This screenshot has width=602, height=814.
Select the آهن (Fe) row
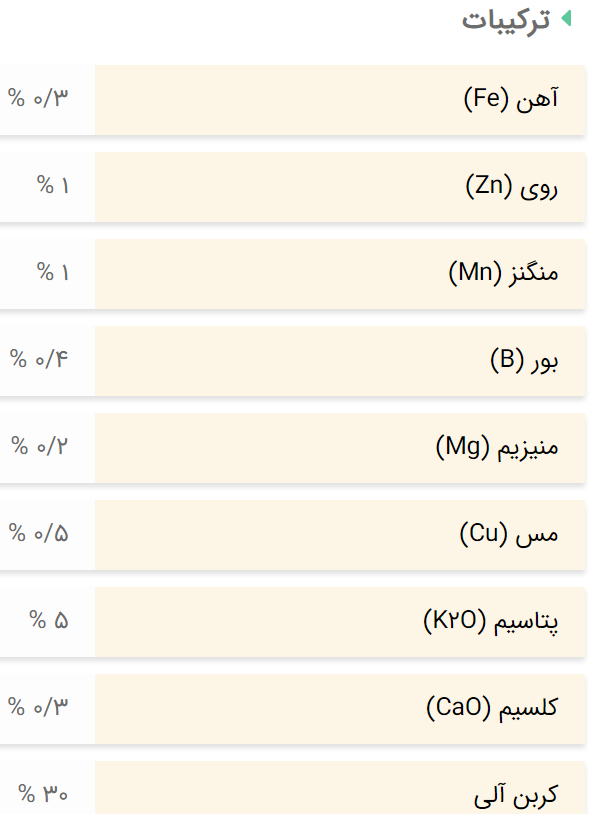(x=293, y=100)
